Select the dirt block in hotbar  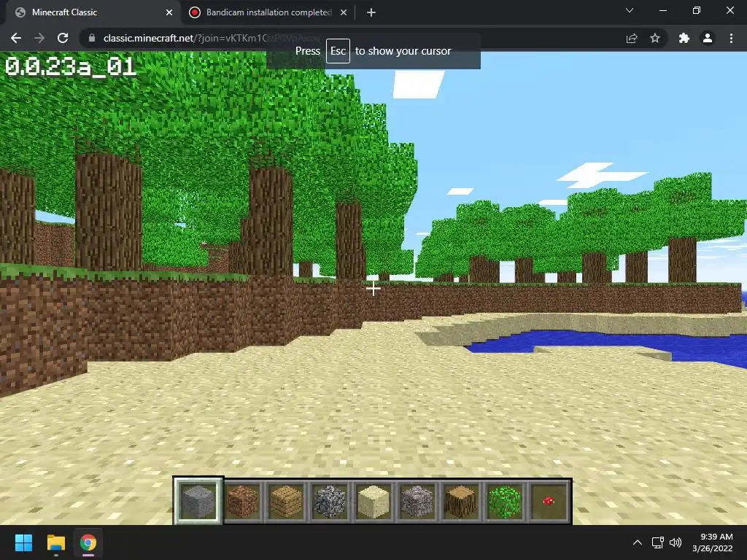242,501
